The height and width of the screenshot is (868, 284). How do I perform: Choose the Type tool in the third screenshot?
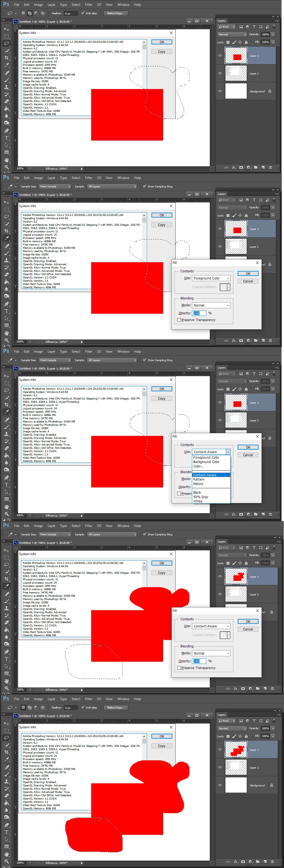tap(6, 484)
